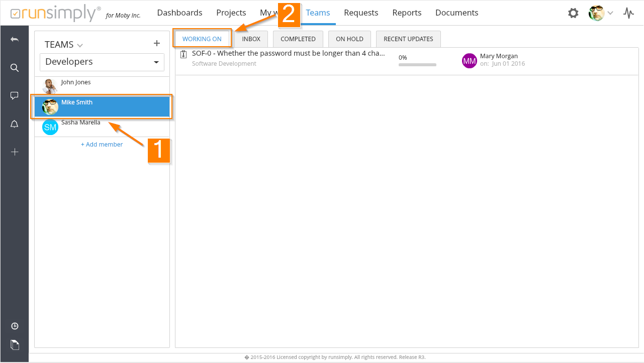Open the Reports menu

pos(407,13)
